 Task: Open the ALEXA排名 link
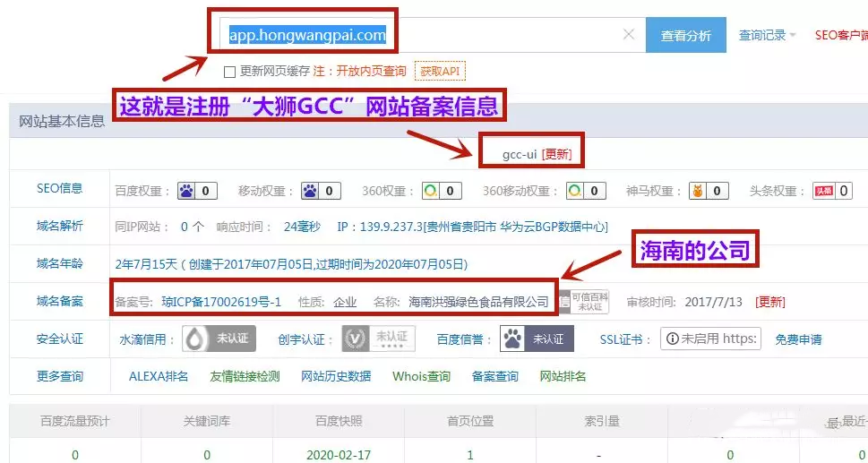tap(159, 377)
